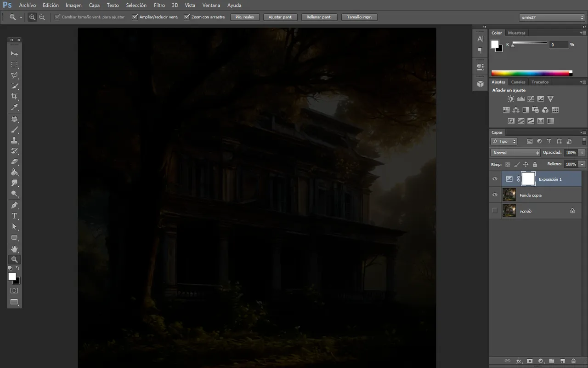Image resolution: width=588 pixels, height=368 pixels.
Task: Enable Quick Mask mode
Action: (x=14, y=291)
